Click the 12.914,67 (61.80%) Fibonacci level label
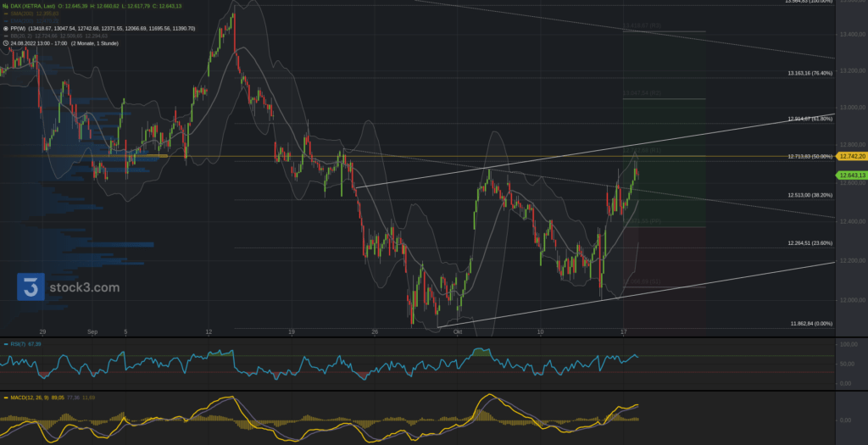The width and height of the screenshot is (868, 445). click(x=810, y=119)
